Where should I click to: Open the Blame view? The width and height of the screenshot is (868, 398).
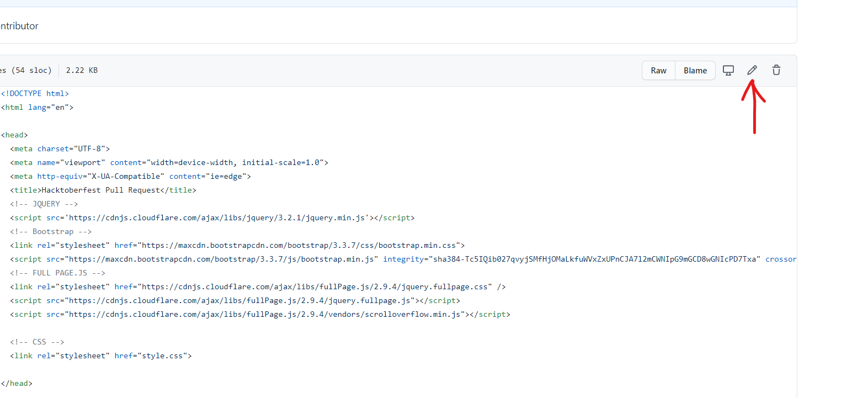[695, 71]
